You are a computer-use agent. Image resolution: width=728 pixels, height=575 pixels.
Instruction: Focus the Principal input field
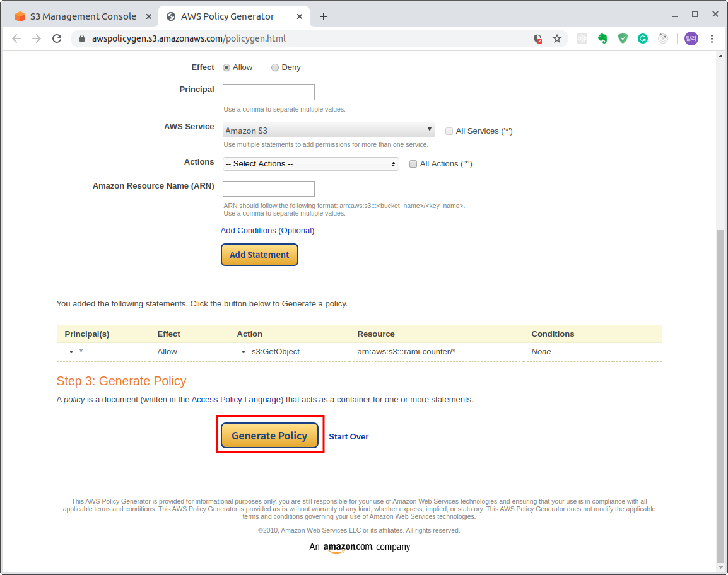[268, 92]
